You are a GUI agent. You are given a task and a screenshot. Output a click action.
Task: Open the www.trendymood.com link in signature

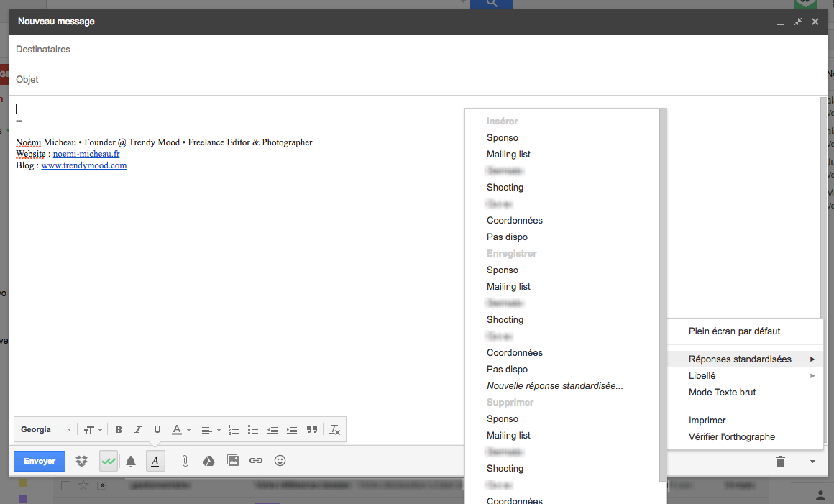click(84, 165)
